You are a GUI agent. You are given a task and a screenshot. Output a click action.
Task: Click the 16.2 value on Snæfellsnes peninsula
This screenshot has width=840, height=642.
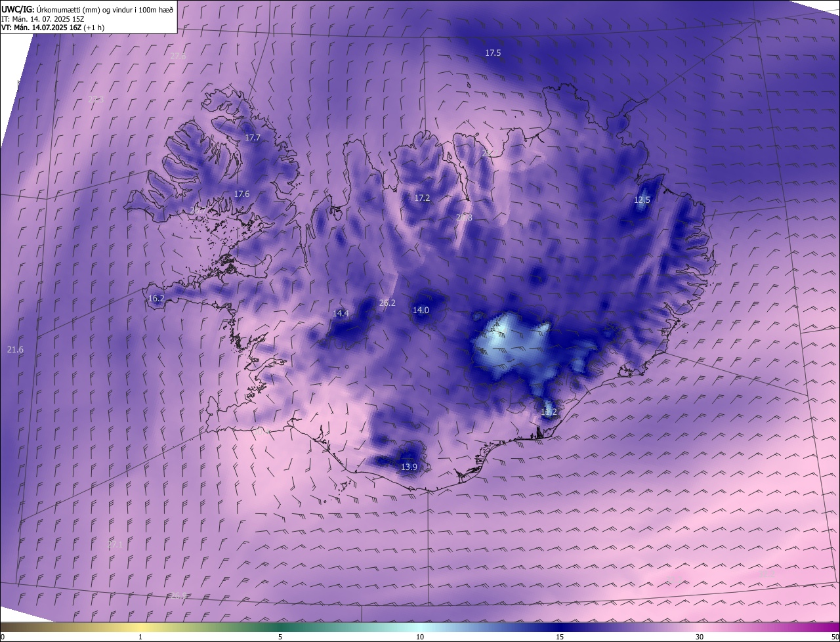(x=156, y=298)
